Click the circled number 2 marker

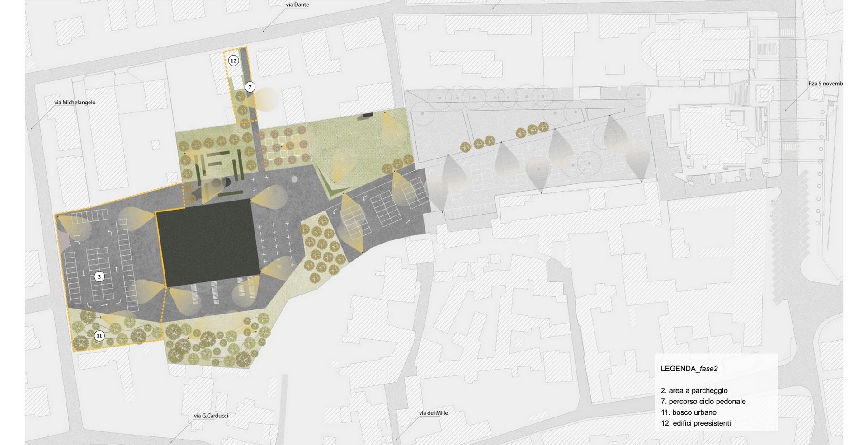coord(99,277)
